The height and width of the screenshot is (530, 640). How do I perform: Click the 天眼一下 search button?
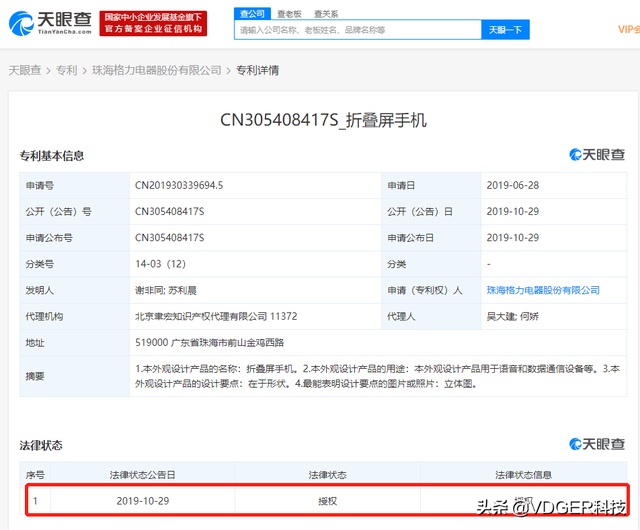tap(505, 30)
